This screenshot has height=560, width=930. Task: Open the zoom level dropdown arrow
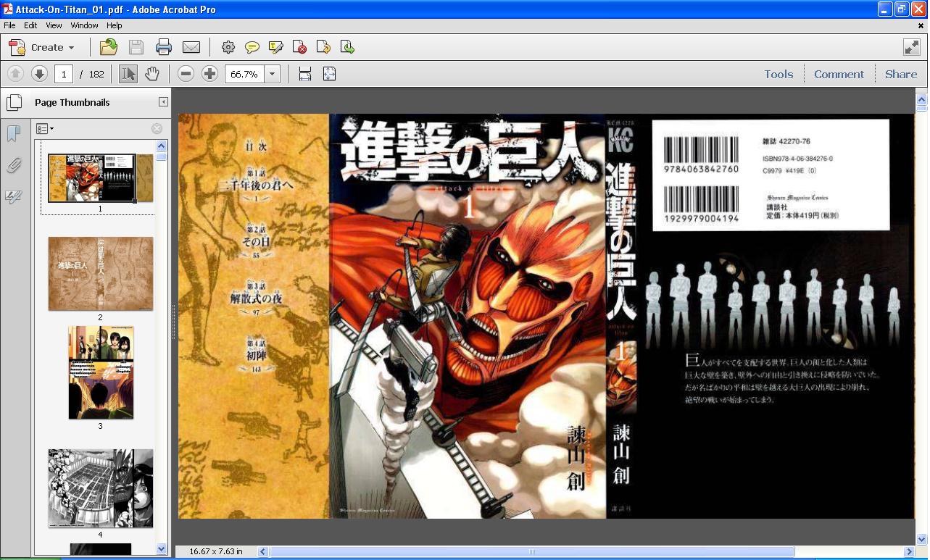click(x=272, y=74)
